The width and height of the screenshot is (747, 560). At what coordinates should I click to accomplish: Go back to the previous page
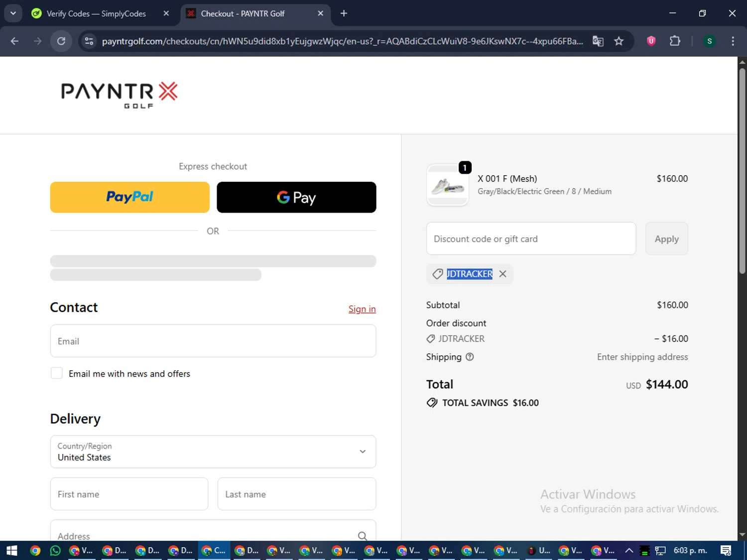[14, 41]
